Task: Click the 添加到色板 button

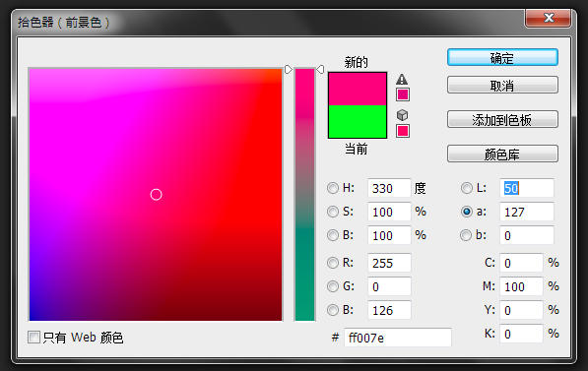Action: click(x=502, y=119)
